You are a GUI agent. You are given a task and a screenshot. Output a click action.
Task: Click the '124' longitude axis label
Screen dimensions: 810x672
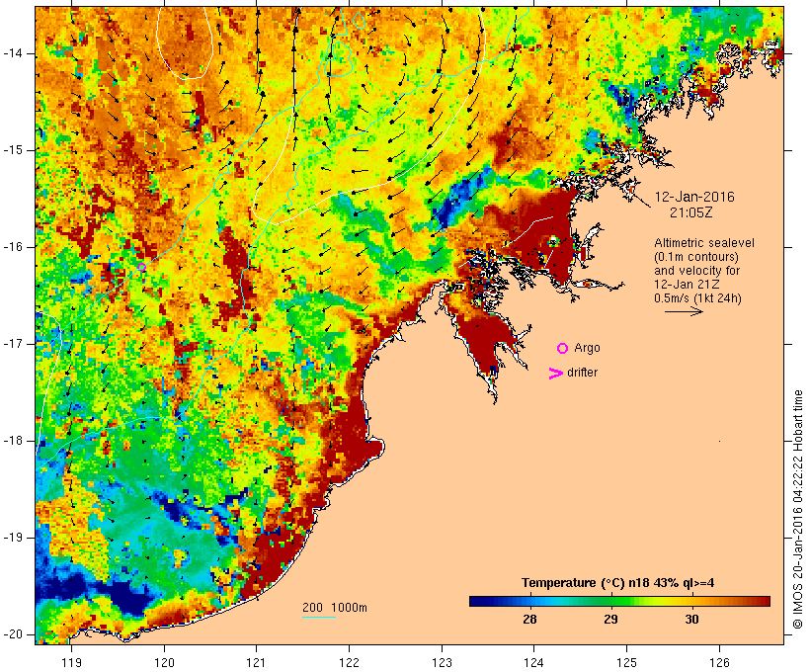coord(533,662)
